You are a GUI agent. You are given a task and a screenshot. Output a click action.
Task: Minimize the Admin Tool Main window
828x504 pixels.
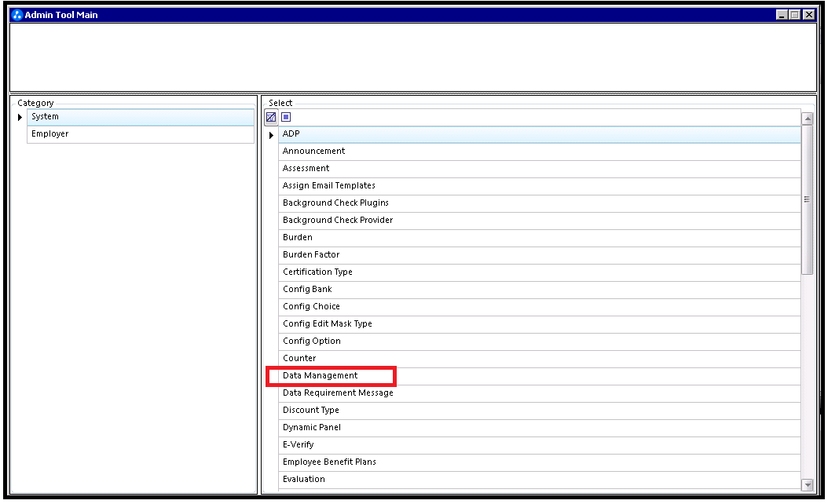point(782,15)
